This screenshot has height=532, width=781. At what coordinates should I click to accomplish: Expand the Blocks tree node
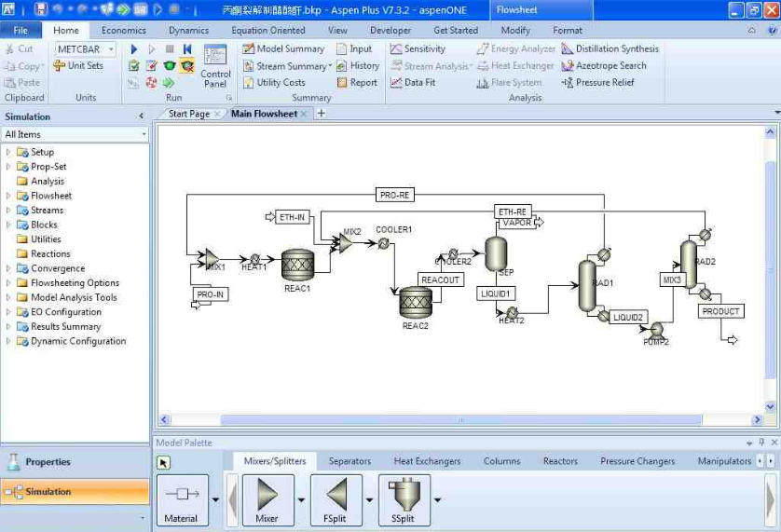pos(8,225)
